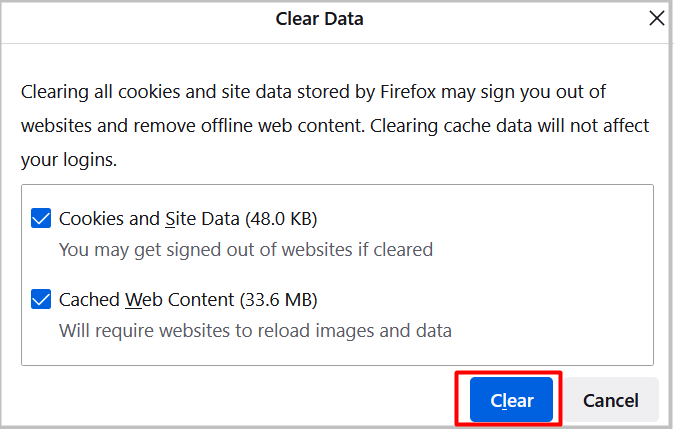Image resolution: width=674 pixels, height=429 pixels.
Task: Click the "(33.6 MB)" cache size text
Action: pyautogui.click(x=282, y=299)
